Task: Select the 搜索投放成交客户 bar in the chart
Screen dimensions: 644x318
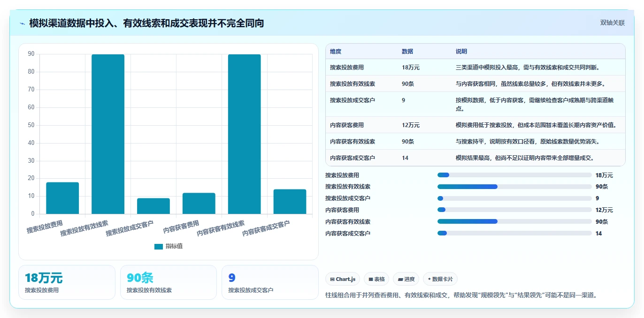Action: (153, 206)
